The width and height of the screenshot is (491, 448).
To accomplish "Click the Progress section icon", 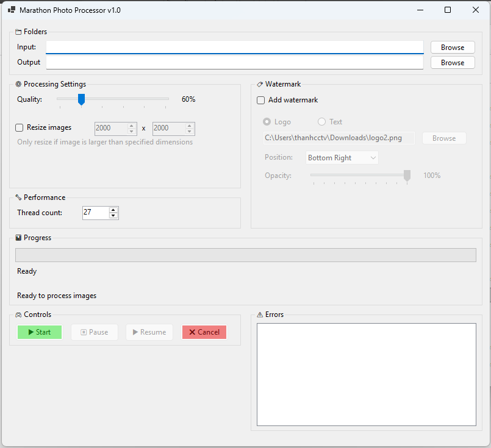I will pos(18,238).
